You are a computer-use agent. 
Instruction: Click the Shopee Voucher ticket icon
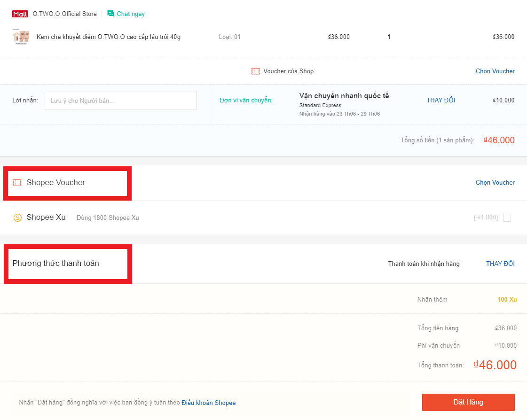(17, 183)
